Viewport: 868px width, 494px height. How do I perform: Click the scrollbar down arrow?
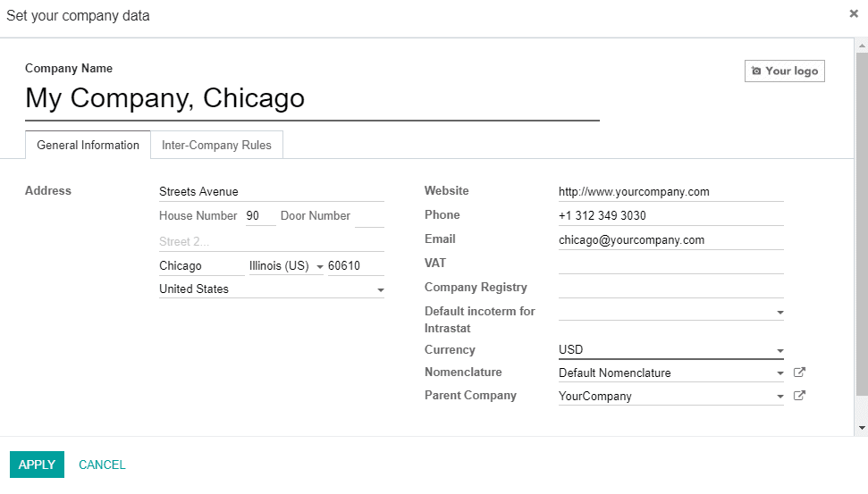[x=862, y=428]
